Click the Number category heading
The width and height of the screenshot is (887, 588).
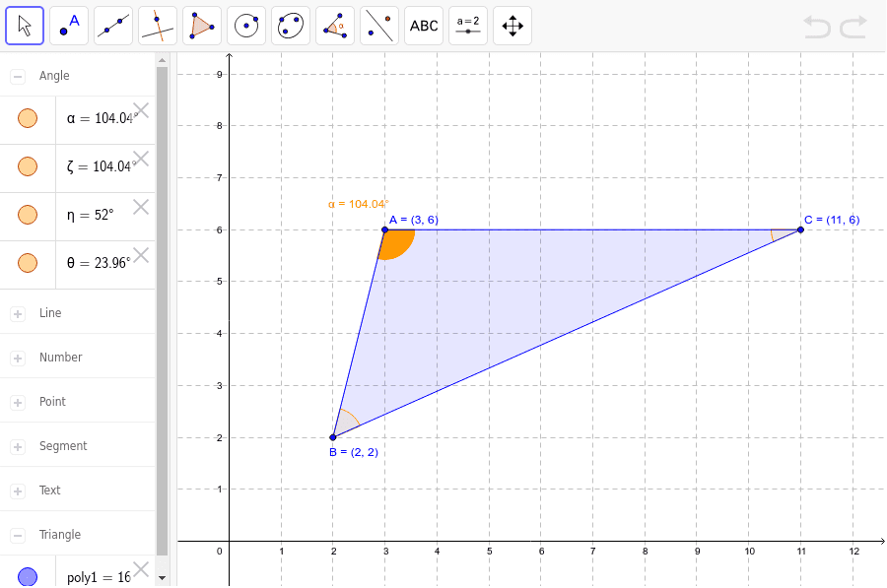click(60, 358)
